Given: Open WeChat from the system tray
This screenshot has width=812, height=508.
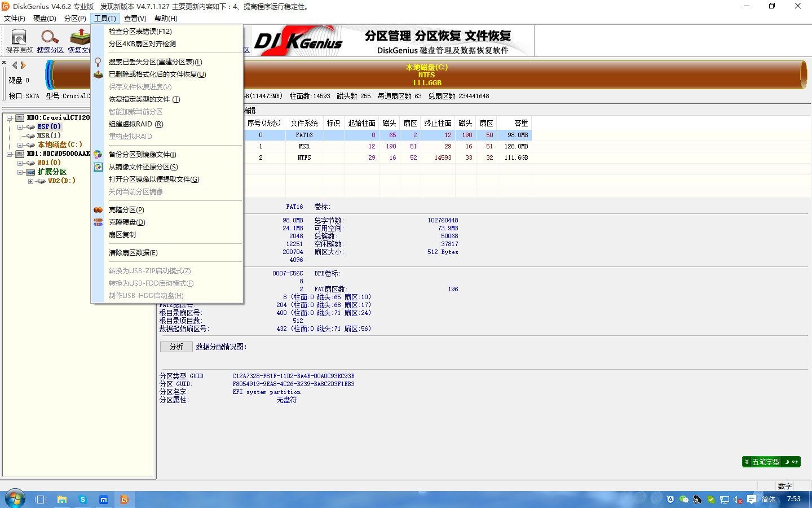Looking at the screenshot, I should point(683,499).
